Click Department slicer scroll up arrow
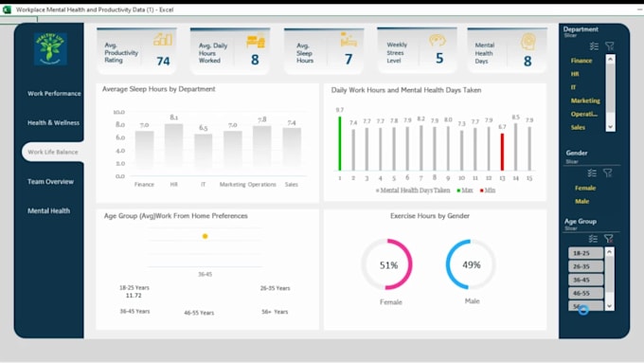The width and height of the screenshot is (644, 363). [x=610, y=59]
